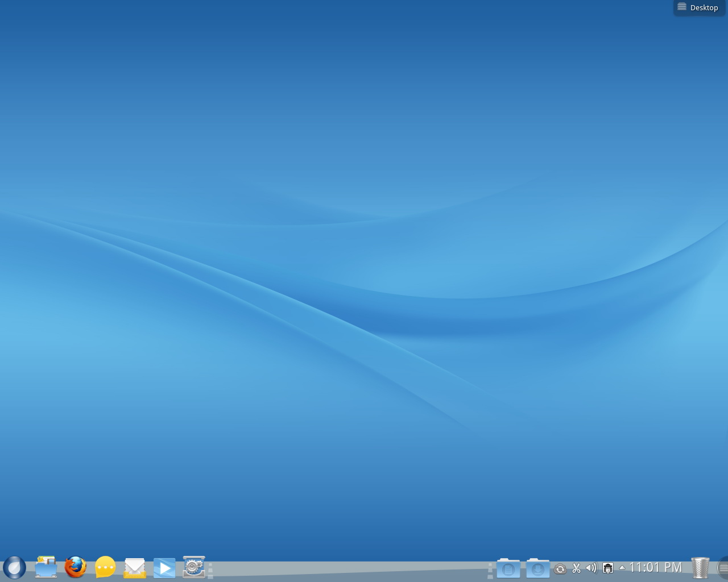
Task: Select the Desktop window button
Action: [698, 7]
